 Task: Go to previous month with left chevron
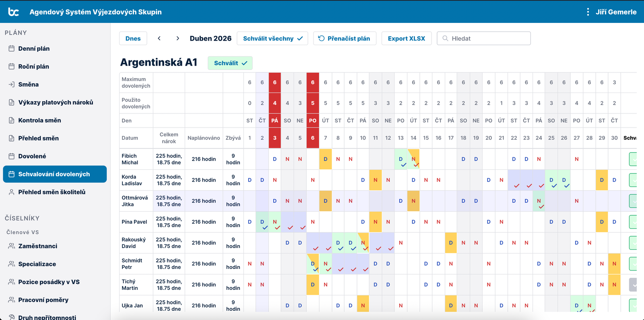pyautogui.click(x=159, y=39)
